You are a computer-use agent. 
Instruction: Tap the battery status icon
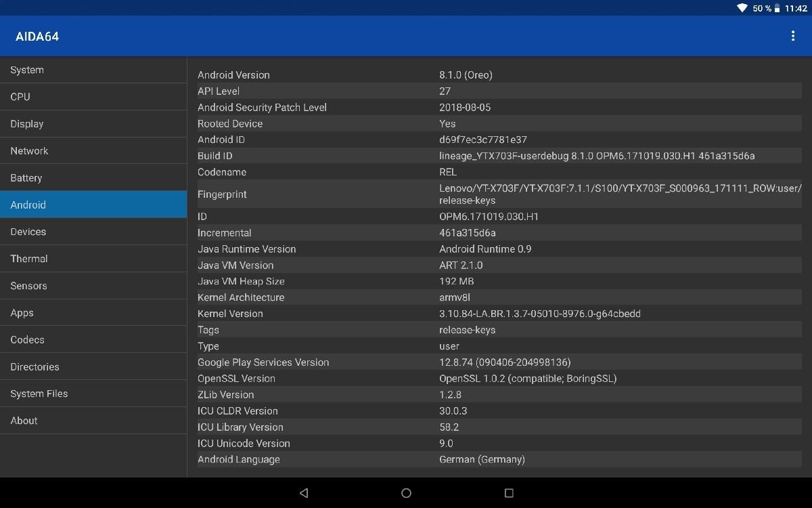(777, 8)
